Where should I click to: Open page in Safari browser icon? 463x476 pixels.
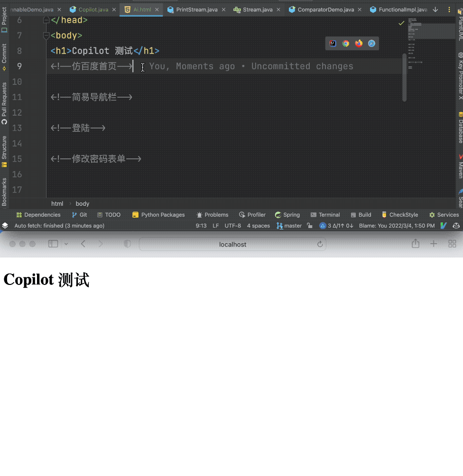click(371, 44)
